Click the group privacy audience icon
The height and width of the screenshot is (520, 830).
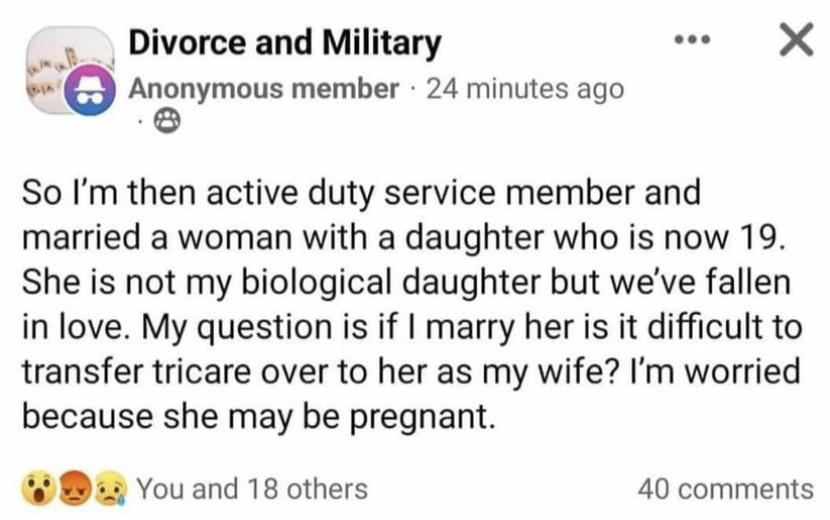(167, 121)
